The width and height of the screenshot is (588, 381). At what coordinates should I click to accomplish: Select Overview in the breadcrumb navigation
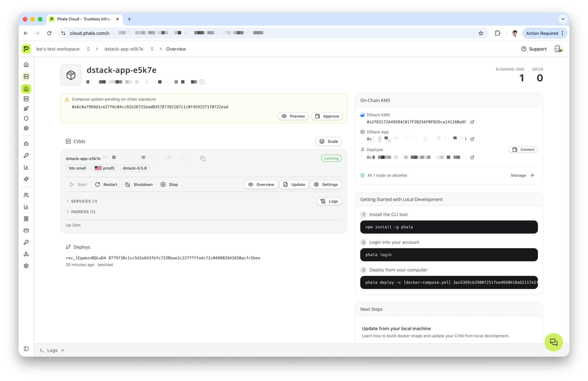176,49
